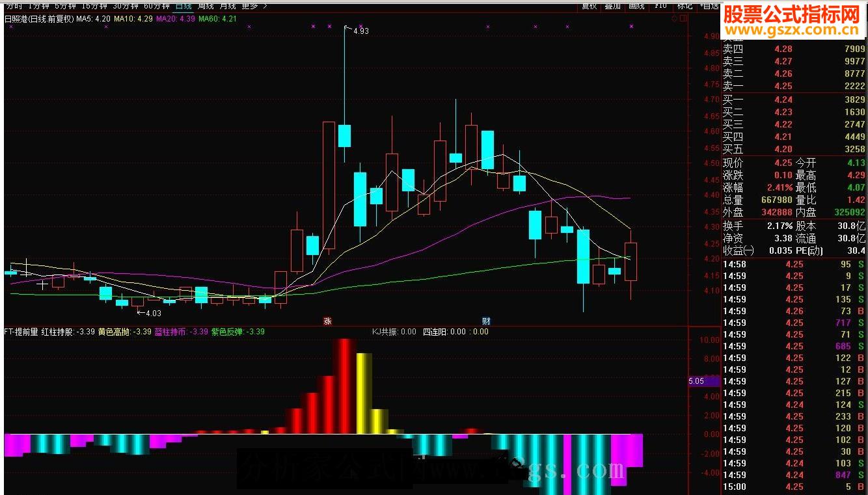Click the 15:00 final trade tick row
Image resolution: width=868 pixels, height=495 pixels.
(x=794, y=487)
